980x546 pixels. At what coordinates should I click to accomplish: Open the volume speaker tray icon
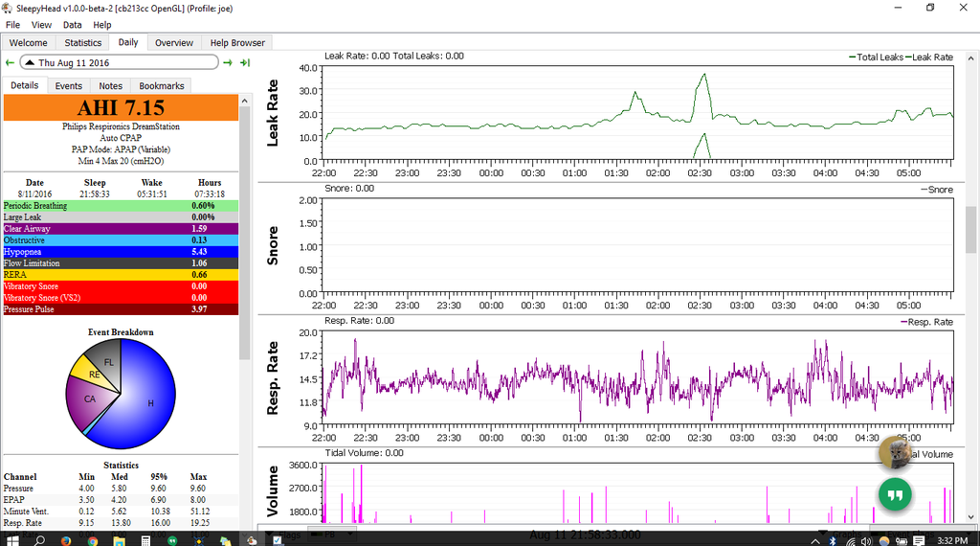pyautogui.click(x=866, y=540)
